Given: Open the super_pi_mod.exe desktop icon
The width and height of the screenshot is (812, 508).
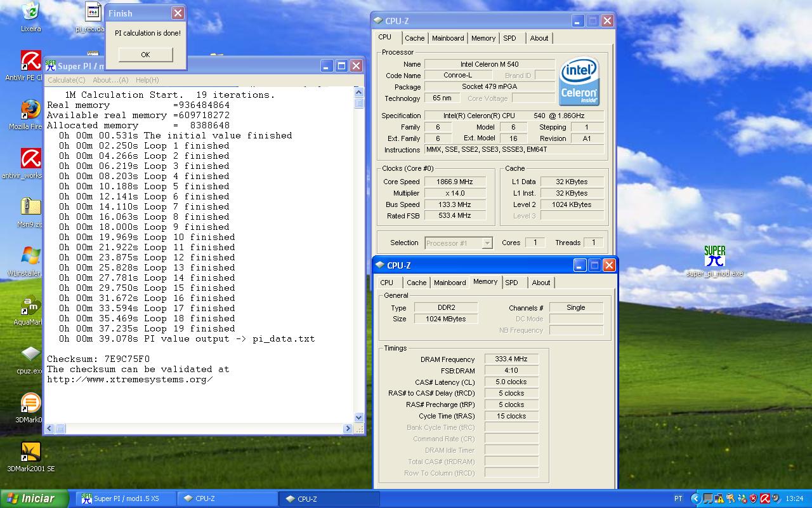Looking at the screenshot, I should pos(715,261).
